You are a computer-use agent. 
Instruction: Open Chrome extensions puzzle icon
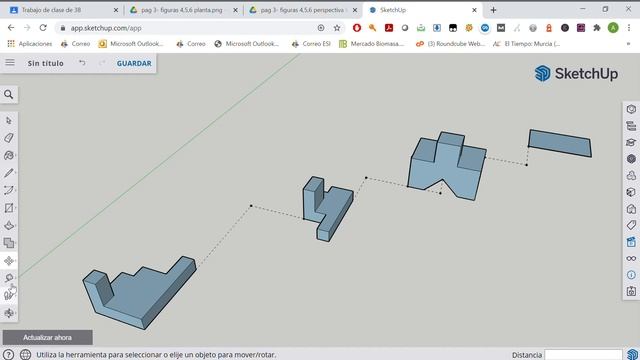click(x=597, y=28)
